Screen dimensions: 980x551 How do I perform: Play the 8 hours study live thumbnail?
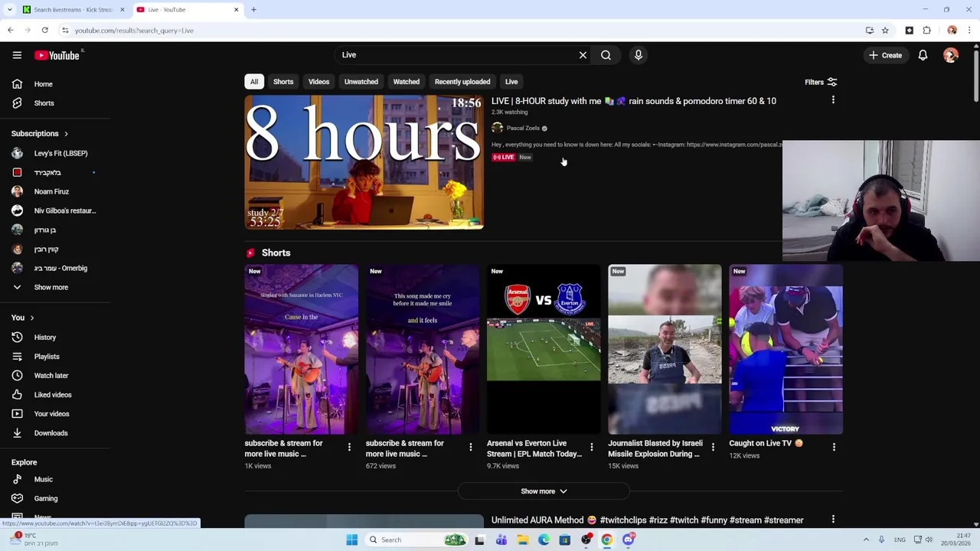(x=364, y=162)
